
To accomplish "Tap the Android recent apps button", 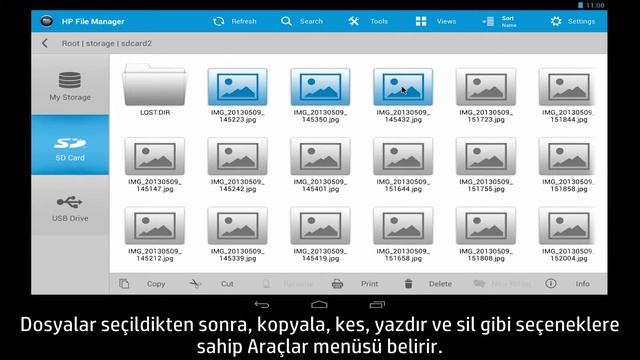I will tap(377, 304).
